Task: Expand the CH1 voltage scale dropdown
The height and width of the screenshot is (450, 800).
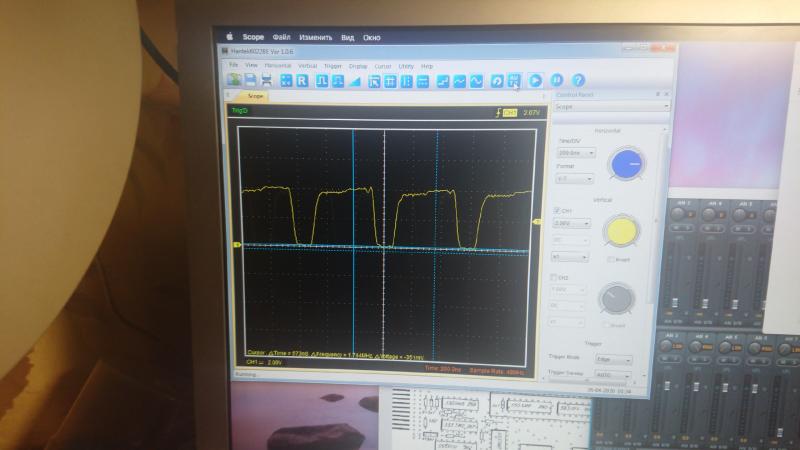Action: tap(570, 224)
